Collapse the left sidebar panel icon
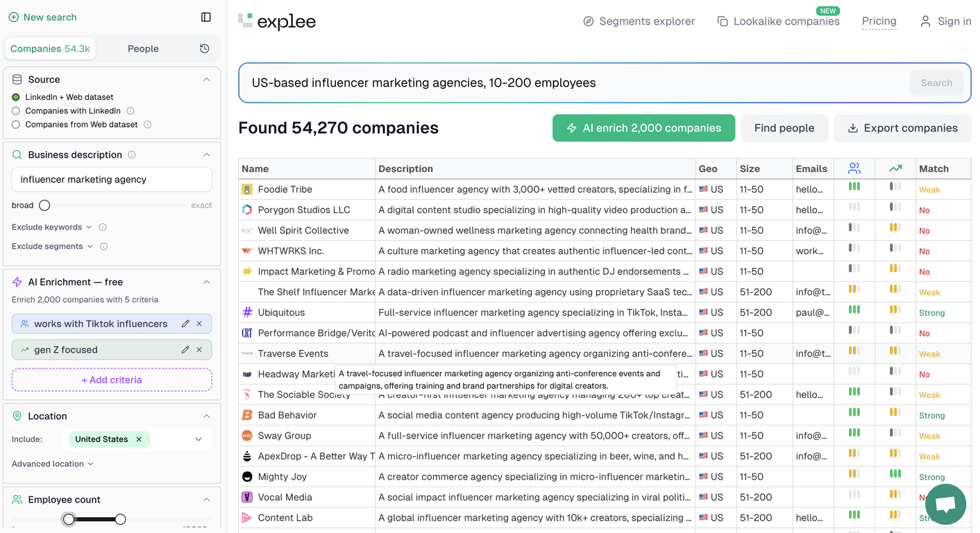This screenshot has height=533, width=980. pyautogui.click(x=206, y=17)
